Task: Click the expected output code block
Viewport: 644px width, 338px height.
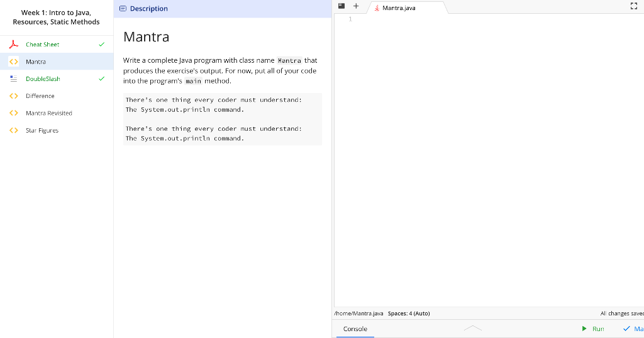Action: (x=223, y=119)
